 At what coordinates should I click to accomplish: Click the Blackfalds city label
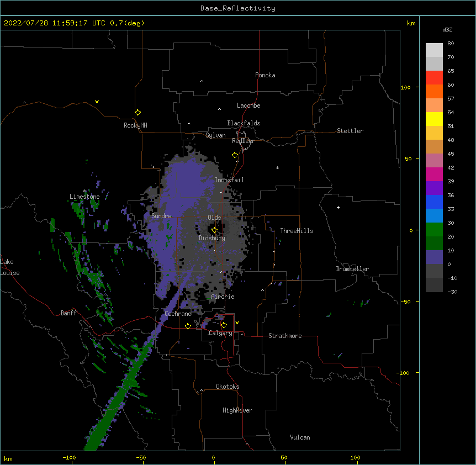point(244,123)
